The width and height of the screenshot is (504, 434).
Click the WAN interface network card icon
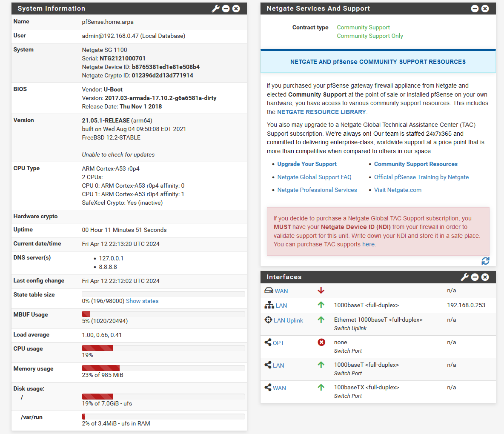(269, 291)
